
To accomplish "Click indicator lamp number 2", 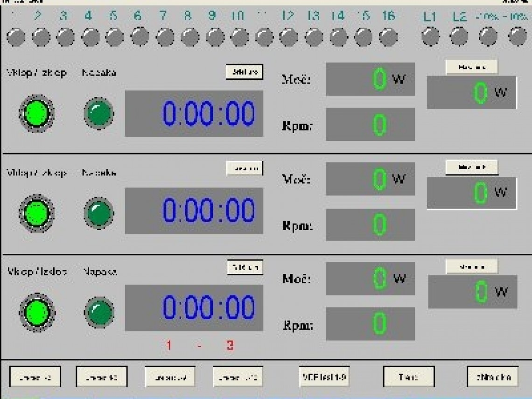I will pos(41,37).
